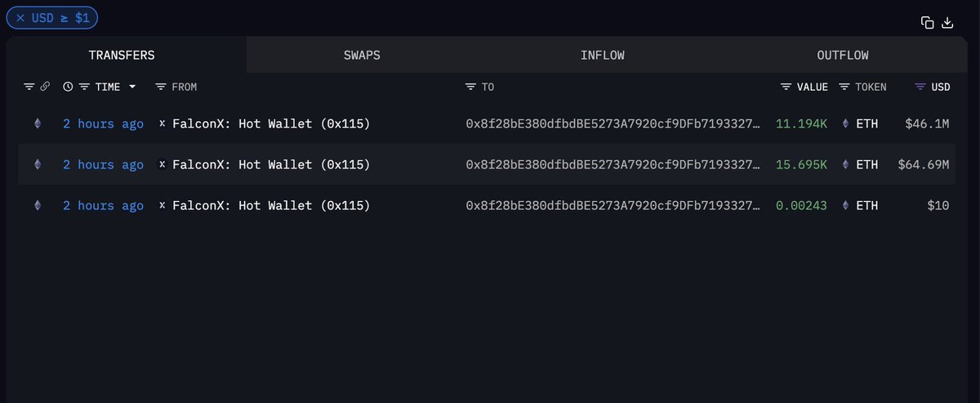
Task: Open the USD column filter icon
Action: coord(920,87)
